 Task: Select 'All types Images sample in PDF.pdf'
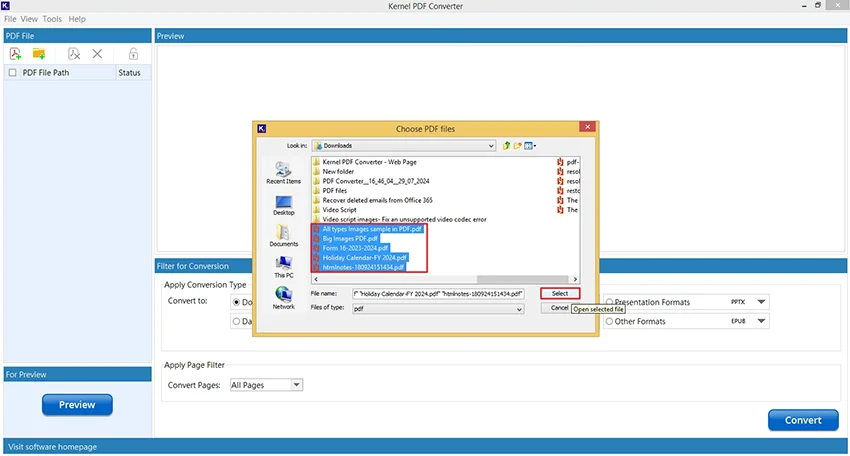click(372, 229)
